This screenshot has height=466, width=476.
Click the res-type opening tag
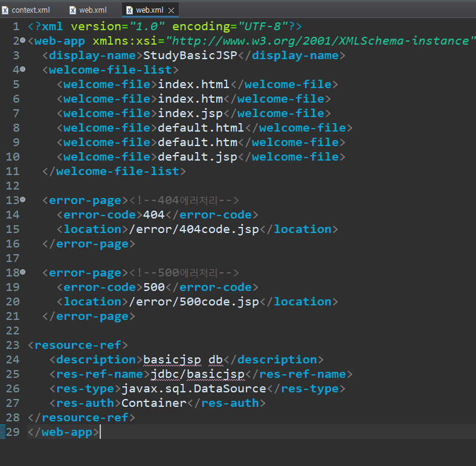tap(86, 389)
